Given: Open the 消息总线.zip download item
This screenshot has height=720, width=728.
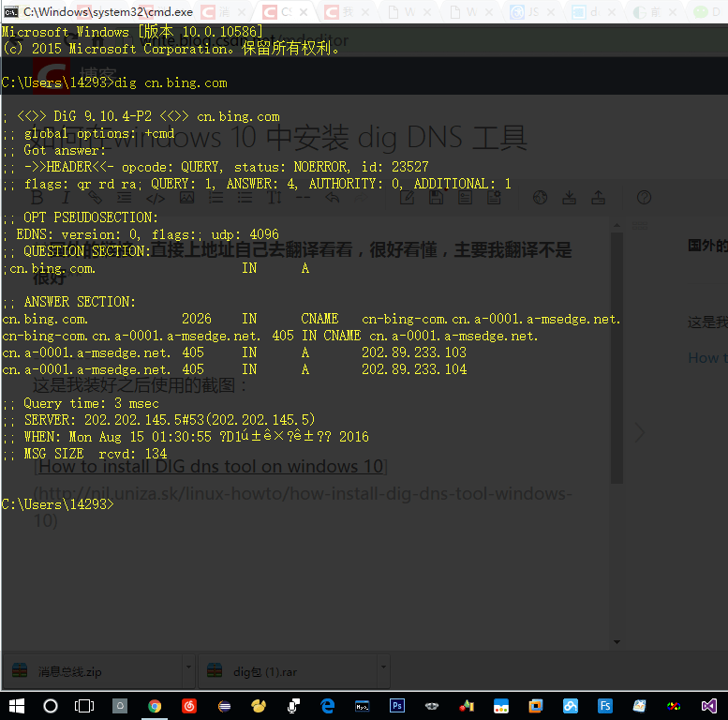Looking at the screenshot, I should point(95,671).
